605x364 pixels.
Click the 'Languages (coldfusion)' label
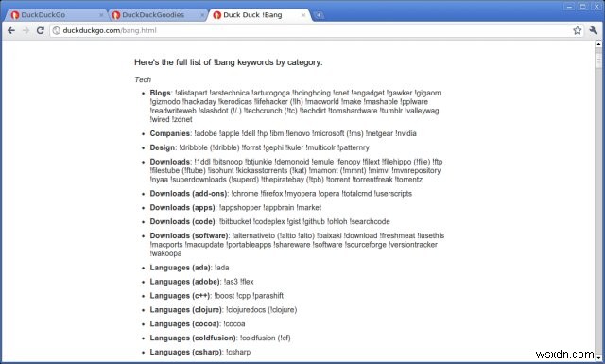coord(193,338)
